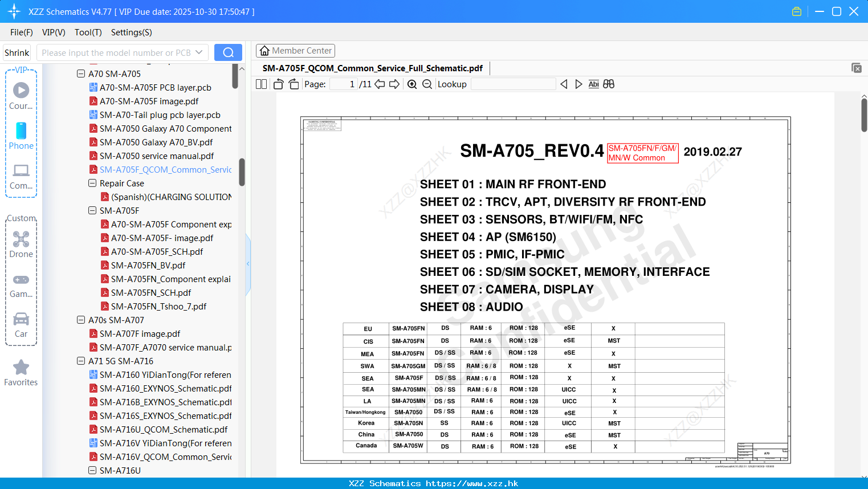868x489 pixels.
Task: Go to previous page arrow
Action: [380, 84]
